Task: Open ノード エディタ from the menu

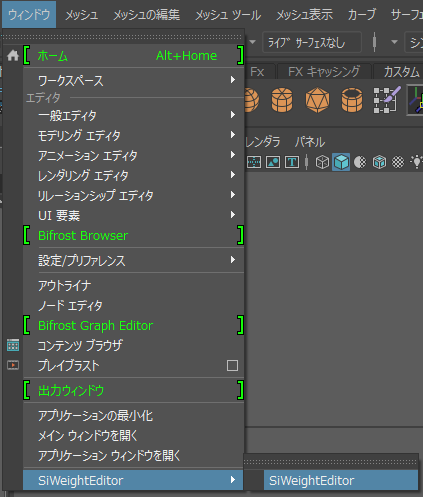Action: pos(133,305)
